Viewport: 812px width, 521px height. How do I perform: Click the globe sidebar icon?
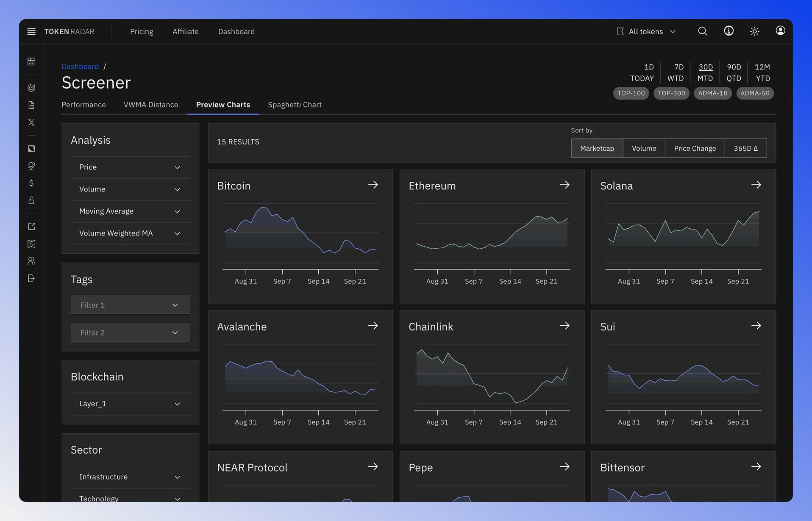point(31,166)
